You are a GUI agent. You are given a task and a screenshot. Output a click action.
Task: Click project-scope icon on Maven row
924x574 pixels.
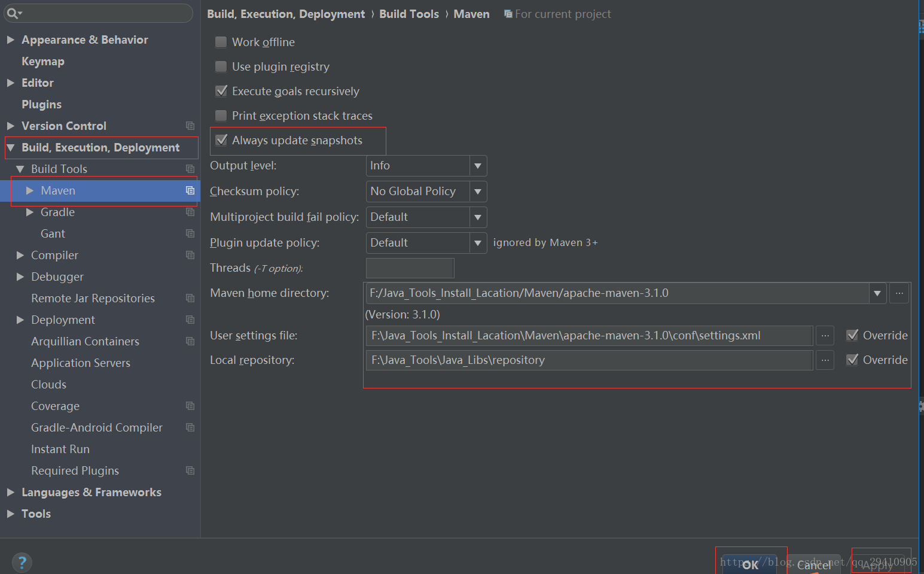click(x=190, y=190)
